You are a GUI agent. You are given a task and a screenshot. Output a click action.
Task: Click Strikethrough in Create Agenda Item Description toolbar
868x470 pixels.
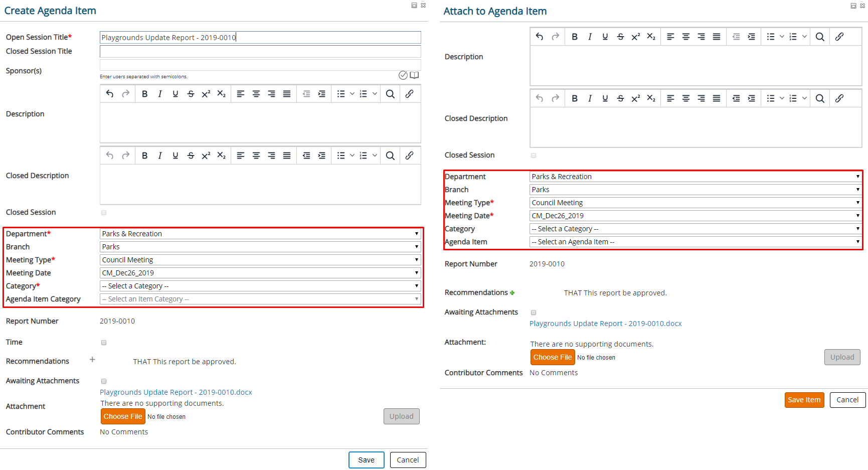[191, 94]
